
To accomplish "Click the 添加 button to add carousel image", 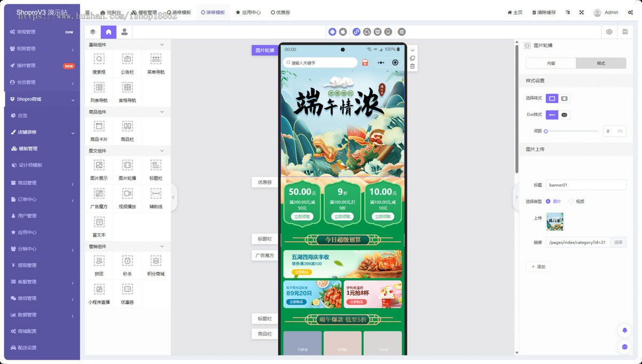I will click(538, 266).
